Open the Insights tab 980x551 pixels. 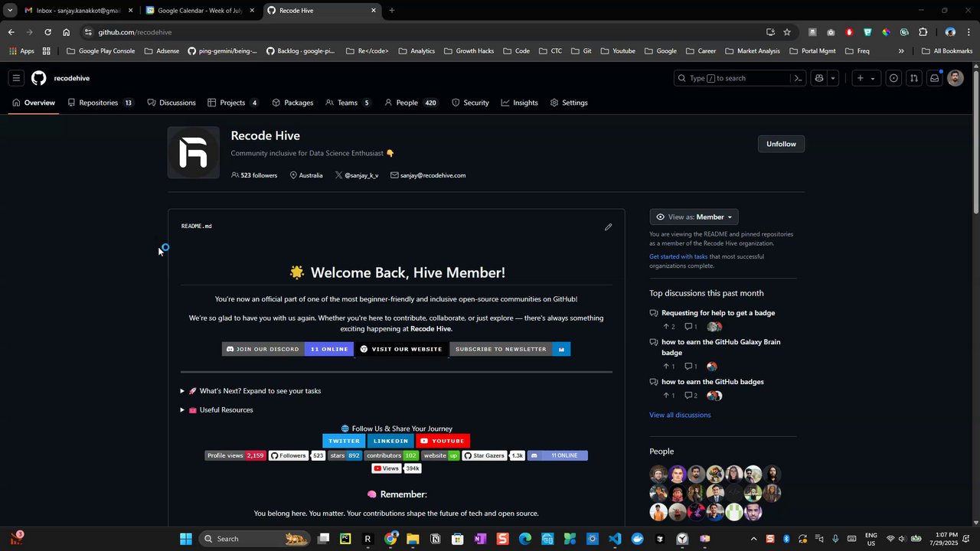pyautogui.click(x=520, y=103)
